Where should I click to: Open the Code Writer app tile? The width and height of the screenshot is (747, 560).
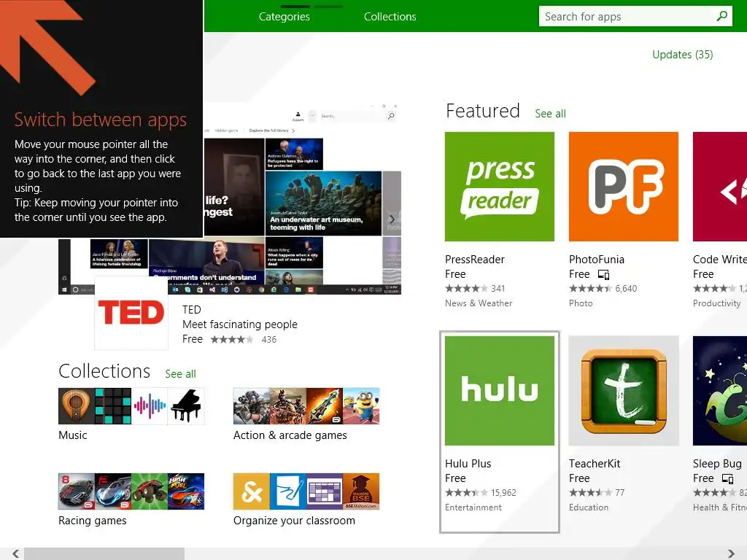pos(720,187)
